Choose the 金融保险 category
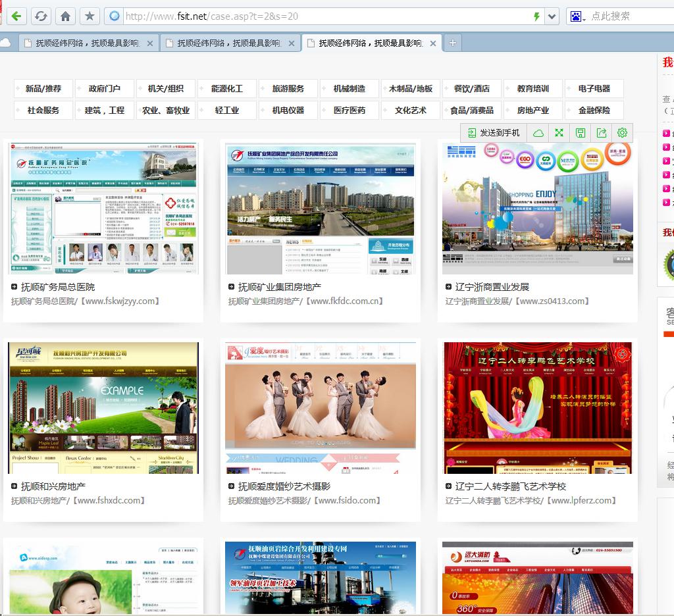 click(x=594, y=110)
